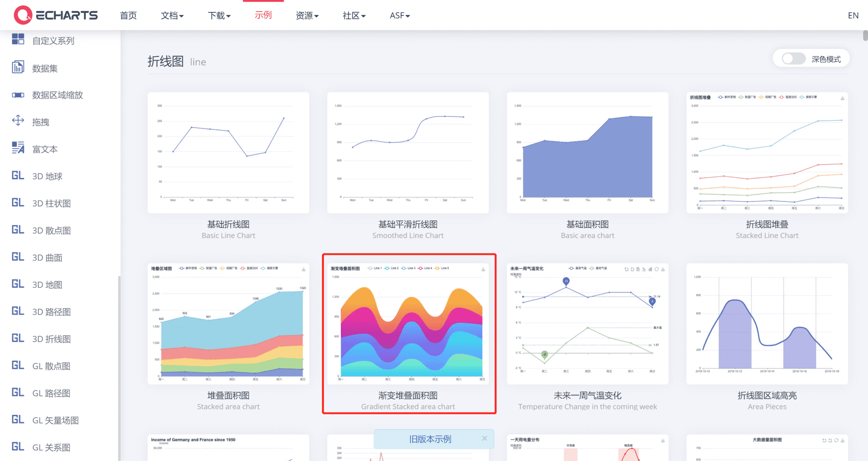This screenshot has width=868, height=461.
Task: Expand the ASF dropdown menu
Action: pos(400,15)
